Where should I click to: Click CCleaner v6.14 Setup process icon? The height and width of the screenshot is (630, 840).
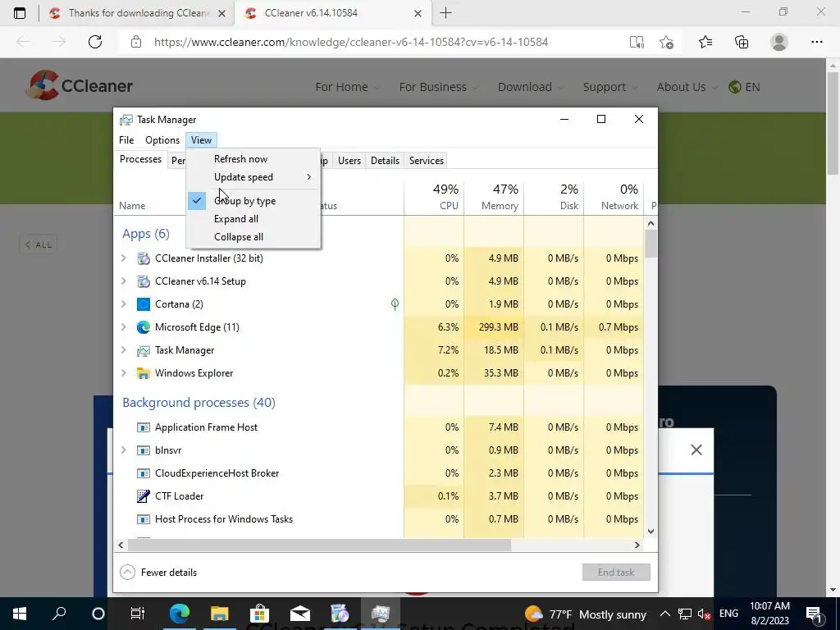coord(143,281)
